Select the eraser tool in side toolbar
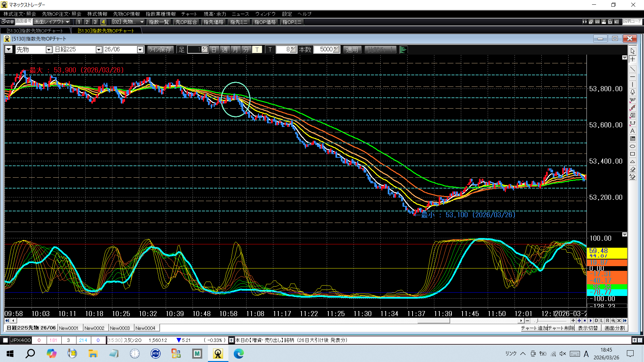The height and width of the screenshot is (362, 644). [x=632, y=169]
